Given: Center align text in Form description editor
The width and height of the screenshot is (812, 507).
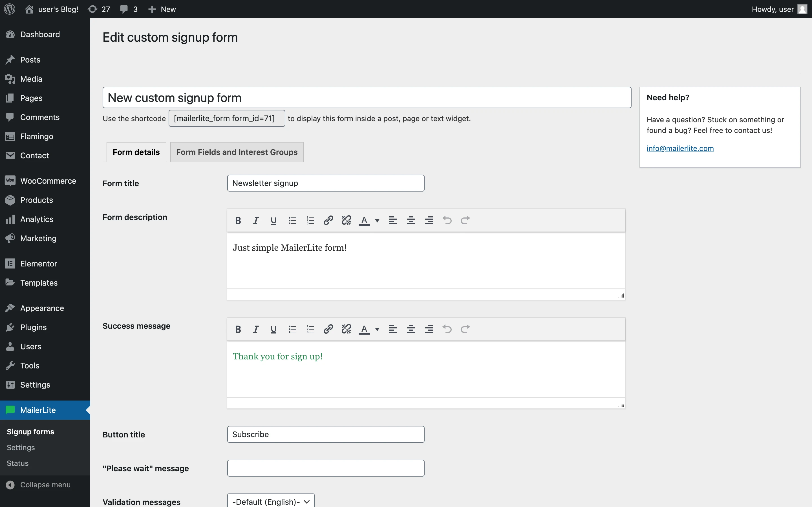Looking at the screenshot, I should 411,220.
